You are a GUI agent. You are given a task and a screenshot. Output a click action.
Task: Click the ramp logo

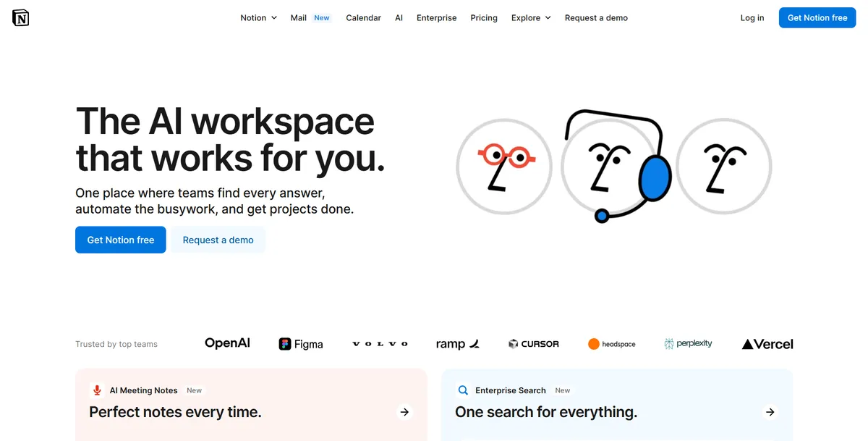pyautogui.click(x=458, y=344)
